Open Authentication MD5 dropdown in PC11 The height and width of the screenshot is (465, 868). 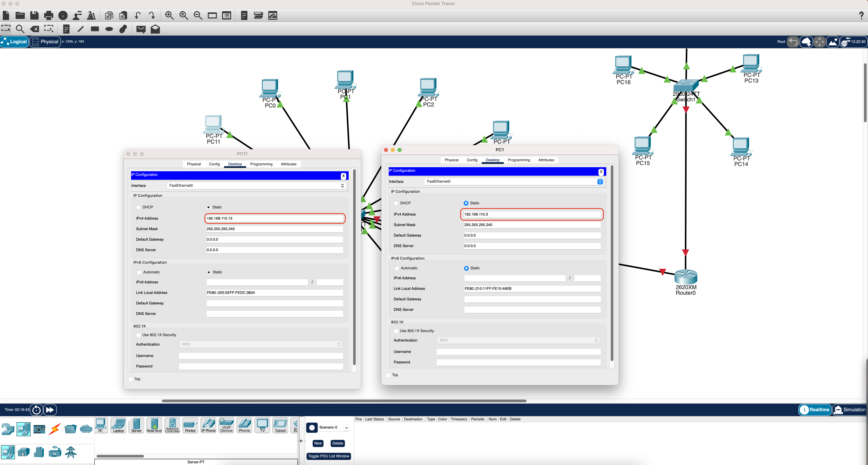click(x=261, y=344)
